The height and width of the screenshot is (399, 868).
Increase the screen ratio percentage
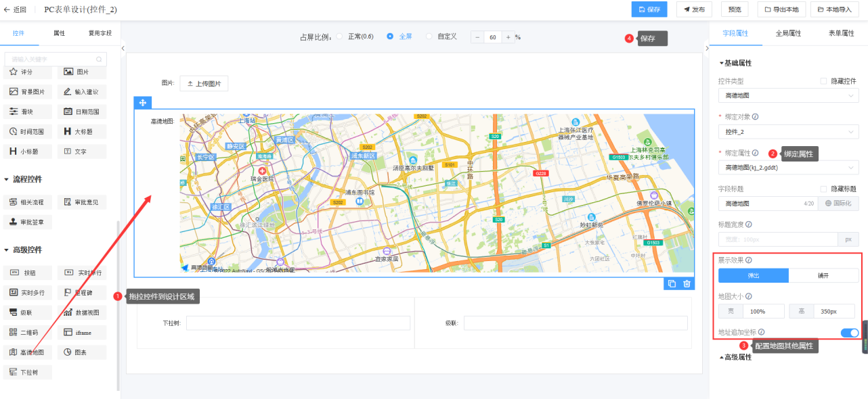click(x=508, y=37)
